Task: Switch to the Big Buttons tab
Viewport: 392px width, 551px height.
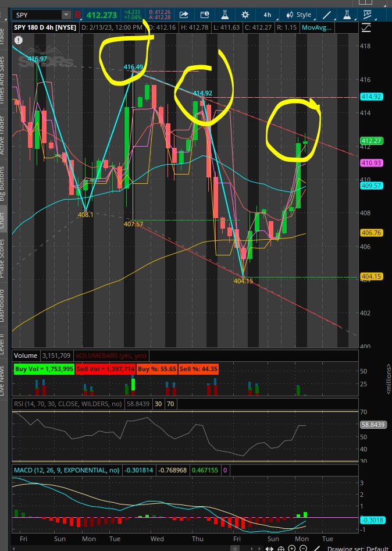Action: (2, 183)
